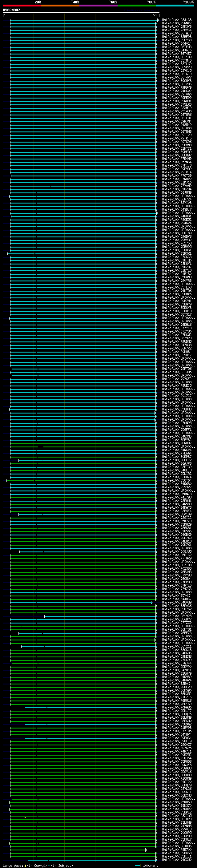Click the arrowhead of the UniRef100_B4Q0Q9 alignment

click(x=151, y=603)
